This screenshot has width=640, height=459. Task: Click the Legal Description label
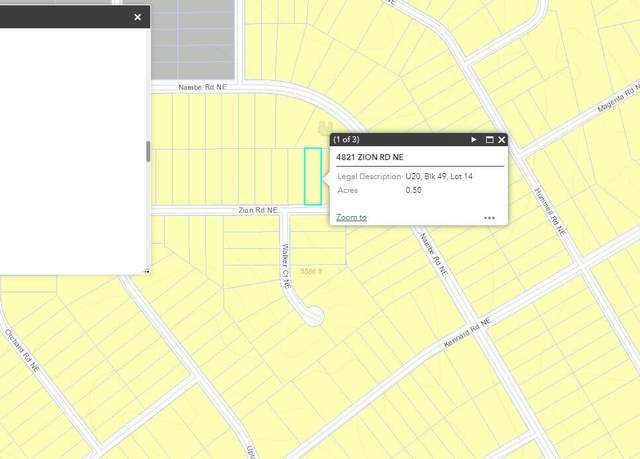[369, 176]
